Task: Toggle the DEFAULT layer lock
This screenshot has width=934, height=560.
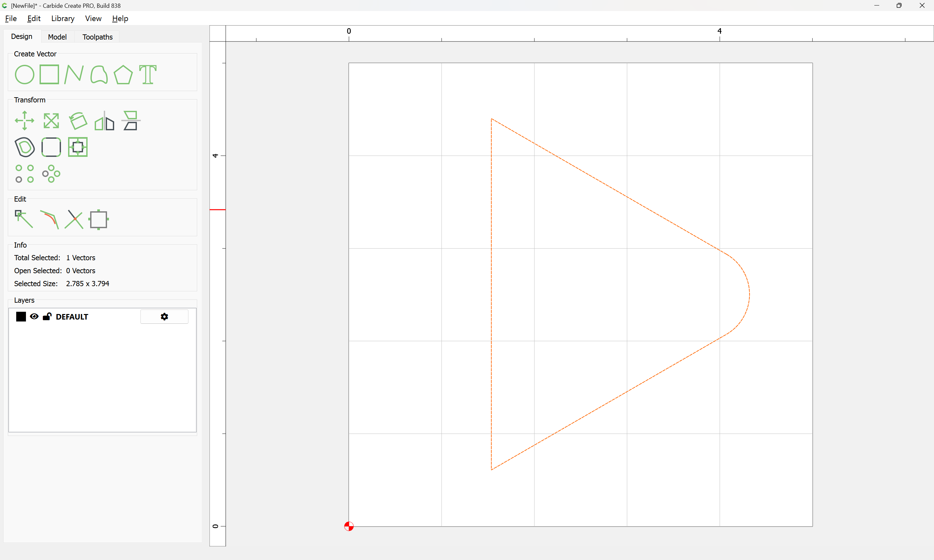Action: click(x=47, y=317)
